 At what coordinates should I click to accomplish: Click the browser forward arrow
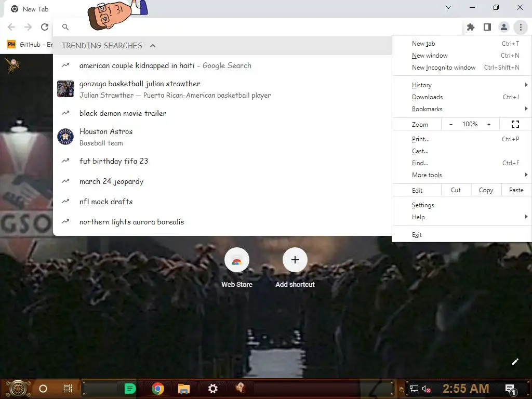tap(28, 27)
